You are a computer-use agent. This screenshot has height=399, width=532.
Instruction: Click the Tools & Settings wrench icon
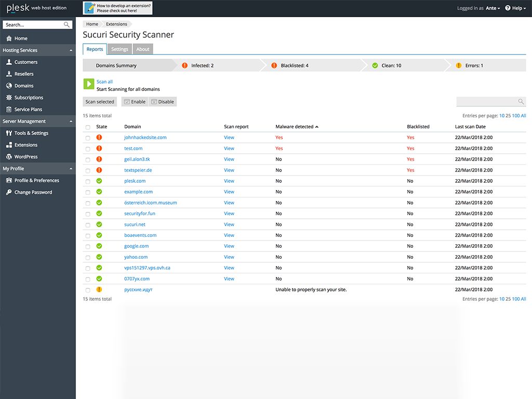click(x=9, y=133)
